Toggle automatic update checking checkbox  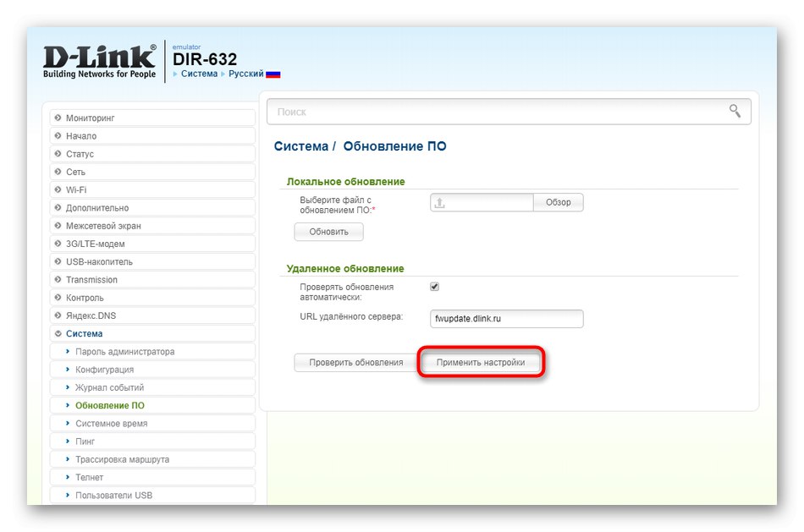pyautogui.click(x=434, y=287)
